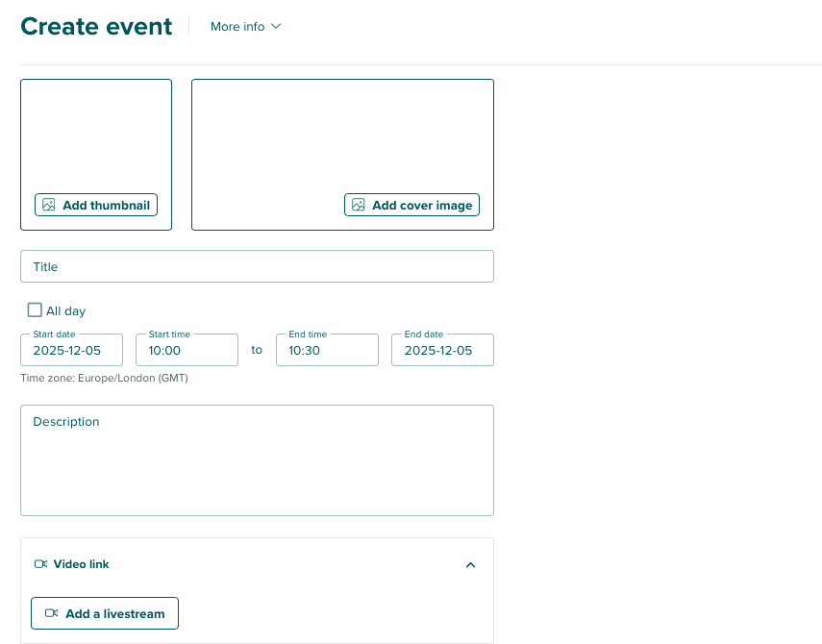The width and height of the screenshot is (822, 644).
Task: Click the End date field
Action: click(x=442, y=350)
